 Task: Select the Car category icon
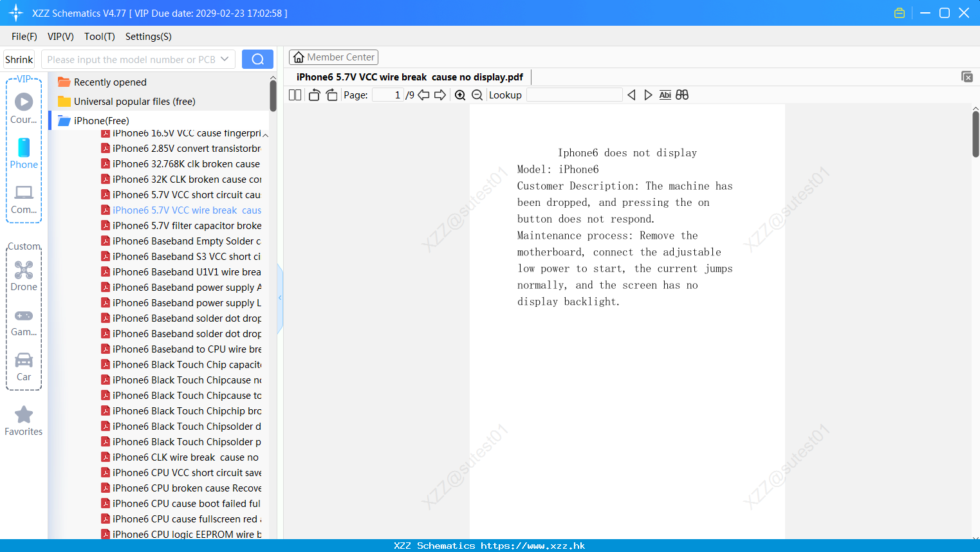coord(24,367)
